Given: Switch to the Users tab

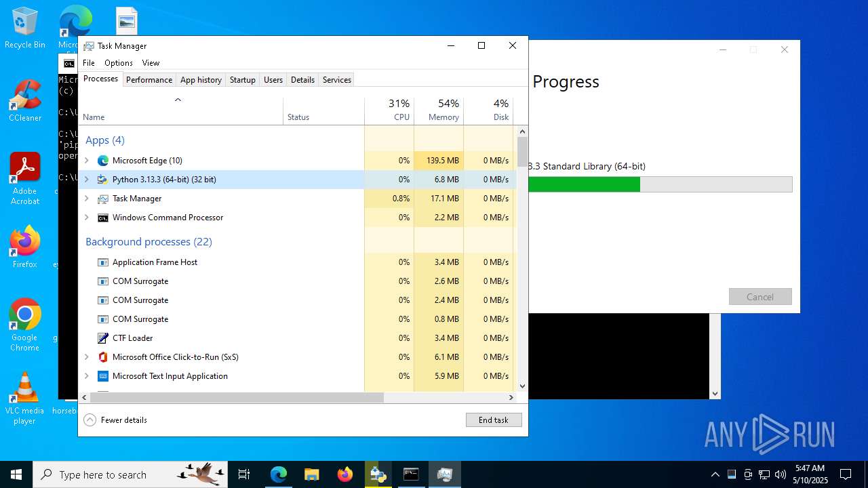Looking at the screenshot, I should point(273,80).
